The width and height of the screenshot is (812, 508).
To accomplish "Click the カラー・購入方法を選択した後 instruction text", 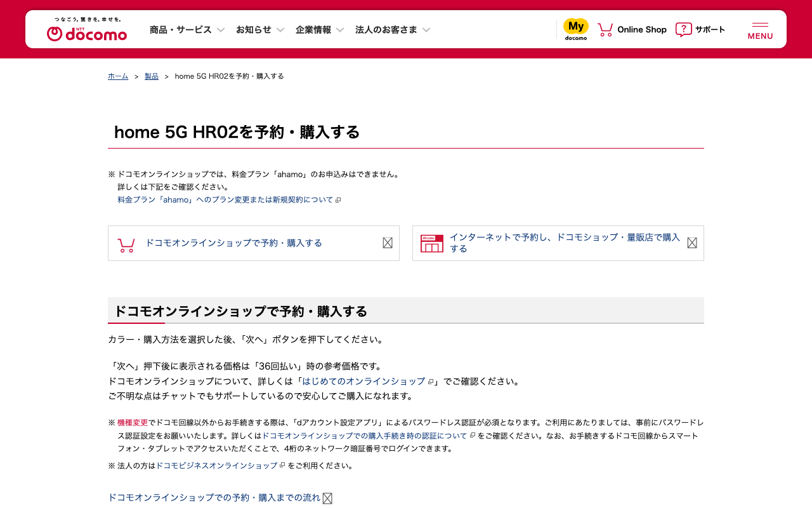I will click(247, 340).
